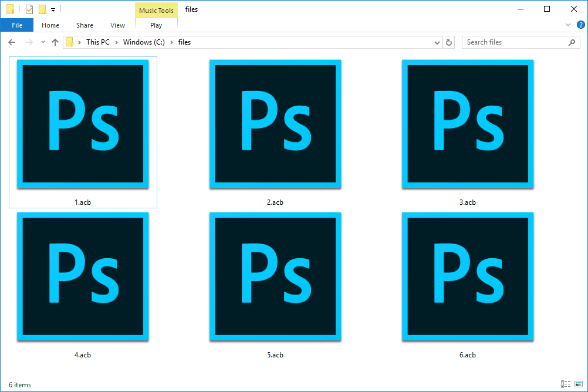Switch to Large icons view layout
Viewport: 588px width, 392px height.
click(579, 384)
